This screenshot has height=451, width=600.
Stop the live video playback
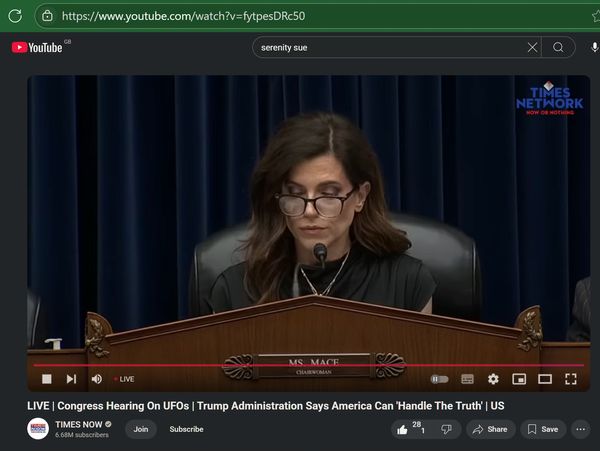(46, 379)
